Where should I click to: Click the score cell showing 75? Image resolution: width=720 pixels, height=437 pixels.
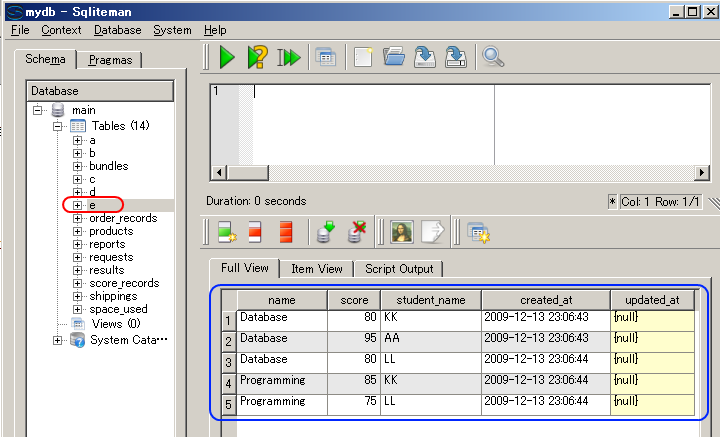(x=354, y=404)
